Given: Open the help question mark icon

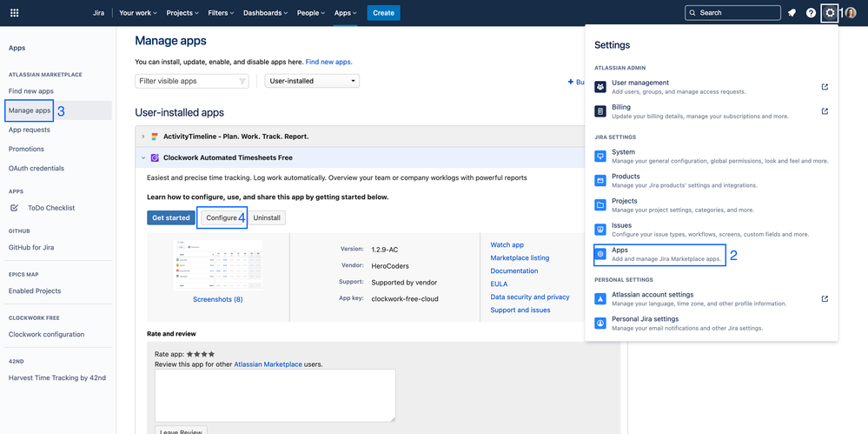Looking at the screenshot, I should click(811, 13).
